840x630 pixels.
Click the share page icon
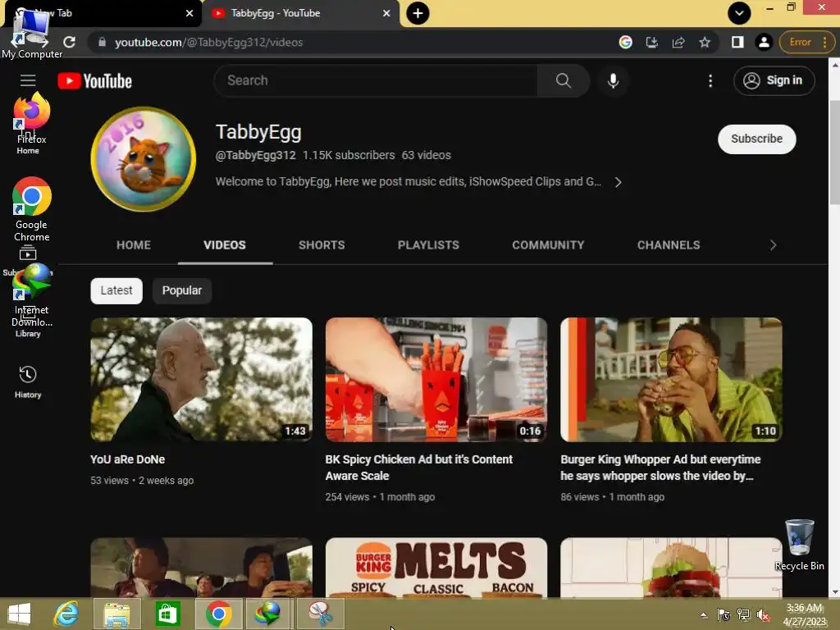(678, 42)
